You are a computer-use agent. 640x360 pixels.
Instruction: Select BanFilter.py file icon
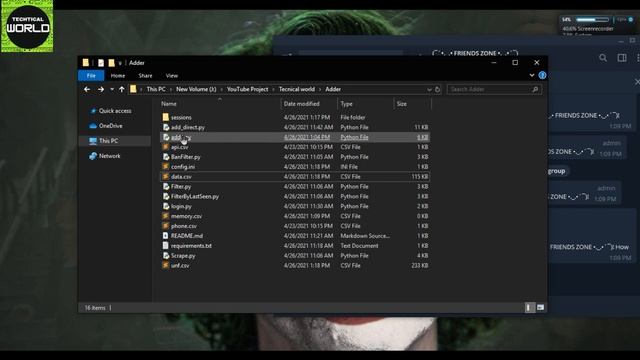coord(166,157)
